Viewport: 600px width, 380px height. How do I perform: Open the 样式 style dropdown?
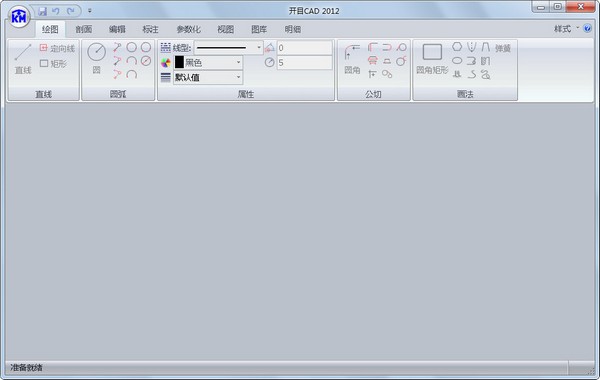pos(566,29)
